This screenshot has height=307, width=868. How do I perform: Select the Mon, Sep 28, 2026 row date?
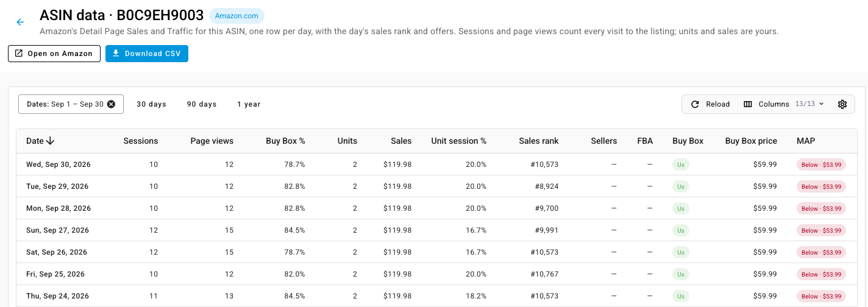pos(59,208)
